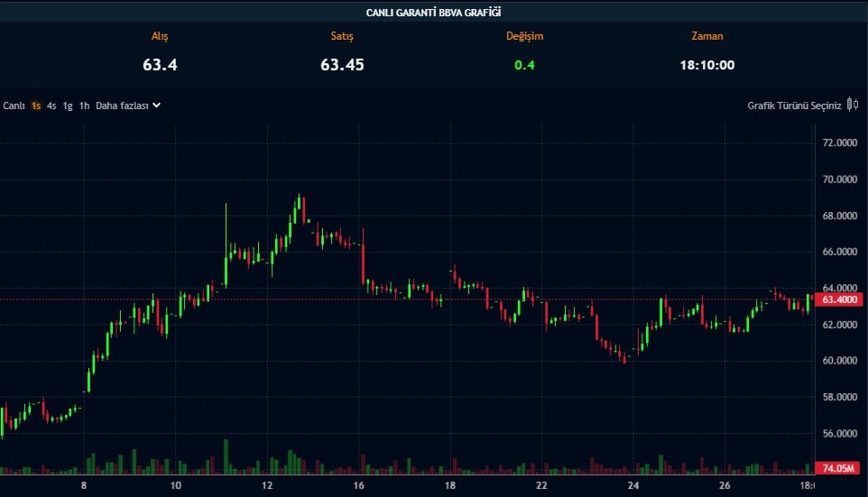The image size is (868, 497).
Task: Click the red 63.4000 current price label
Action: click(x=838, y=299)
